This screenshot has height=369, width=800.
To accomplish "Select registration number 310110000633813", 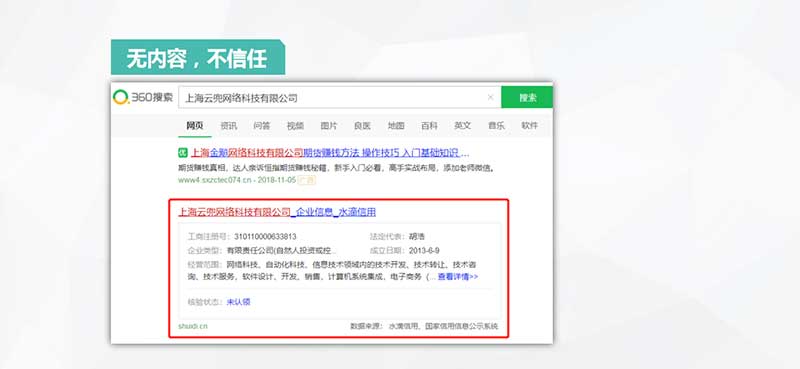I will [x=265, y=237].
